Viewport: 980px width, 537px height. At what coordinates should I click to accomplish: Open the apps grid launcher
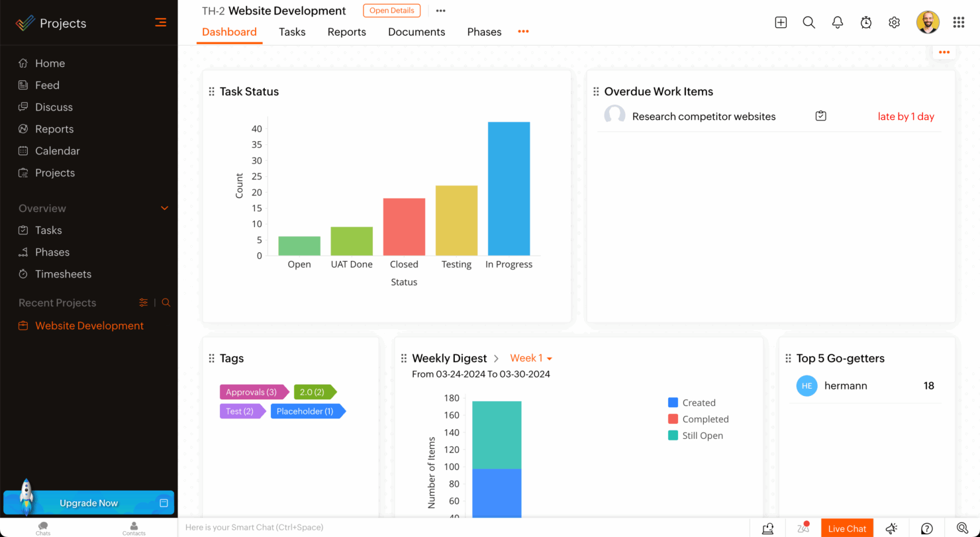pyautogui.click(x=958, y=23)
